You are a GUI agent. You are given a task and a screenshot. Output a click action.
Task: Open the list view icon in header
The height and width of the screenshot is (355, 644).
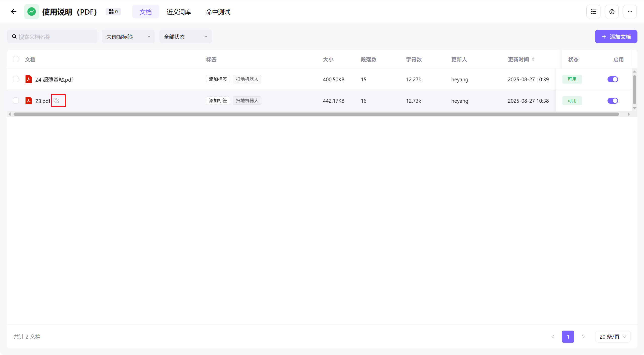coord(593,12)
